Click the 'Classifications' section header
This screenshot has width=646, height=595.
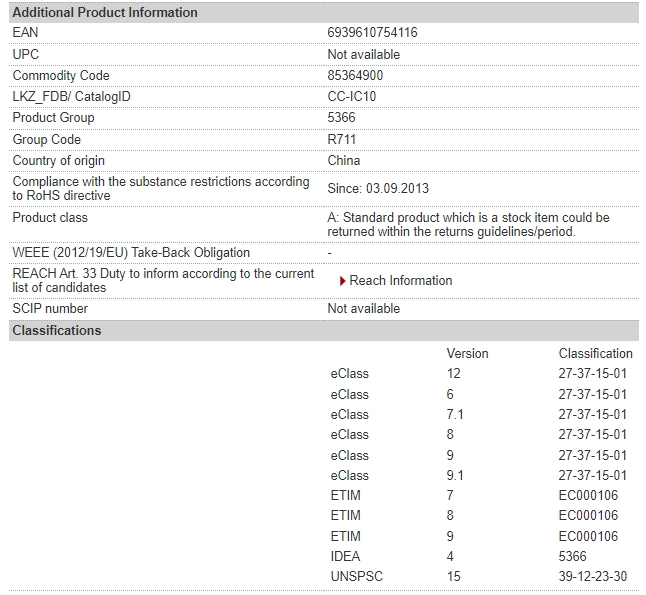click(x=324, y=330)
